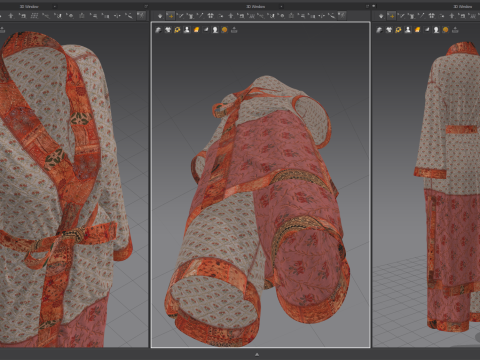The height and width of the screenshot is (360, 480).
Task: Open the left 3D Window title dropdown arrow
Action: tap(55, 6)
